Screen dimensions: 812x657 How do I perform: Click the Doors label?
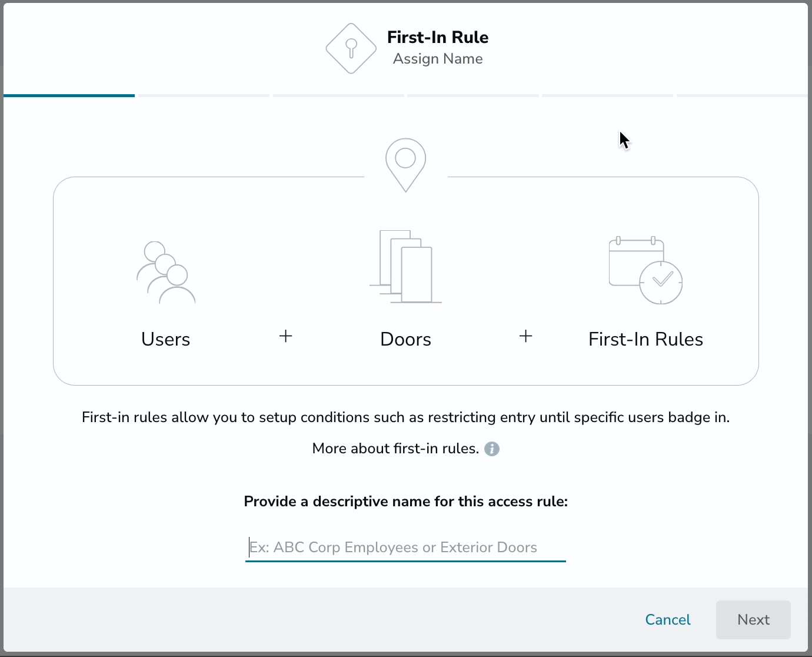tap(405, 340)
